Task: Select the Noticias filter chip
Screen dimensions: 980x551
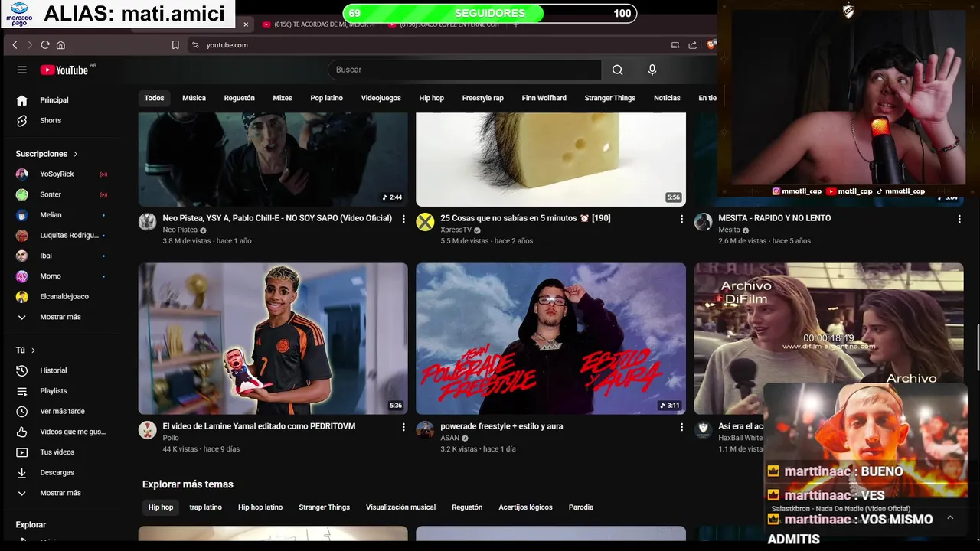Action: pos(667,98)
